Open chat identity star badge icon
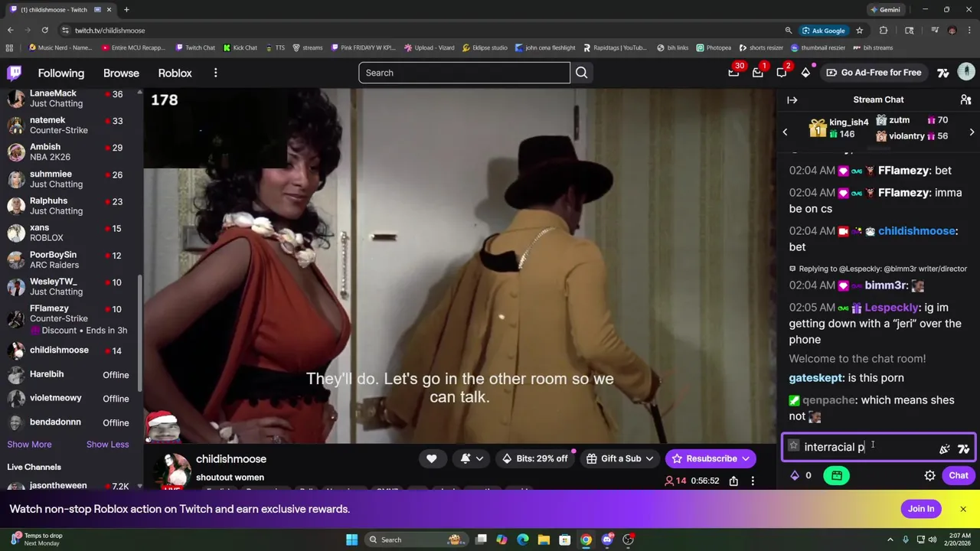The width and height of the screenshot is (980, 551). [794, 445]
